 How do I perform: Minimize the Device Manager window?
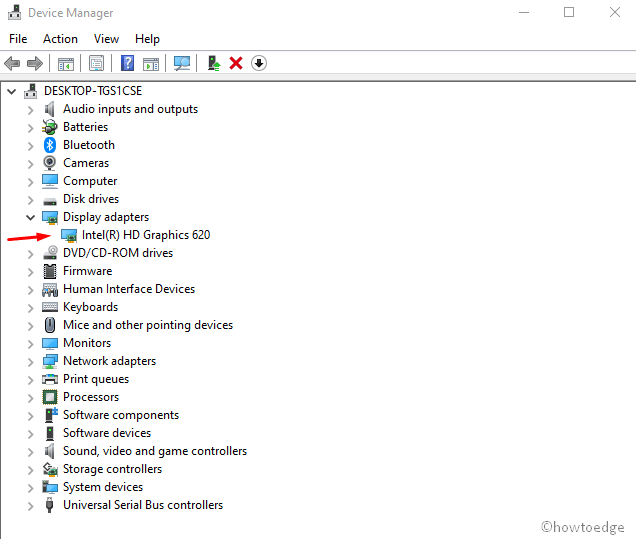(524, 12)
